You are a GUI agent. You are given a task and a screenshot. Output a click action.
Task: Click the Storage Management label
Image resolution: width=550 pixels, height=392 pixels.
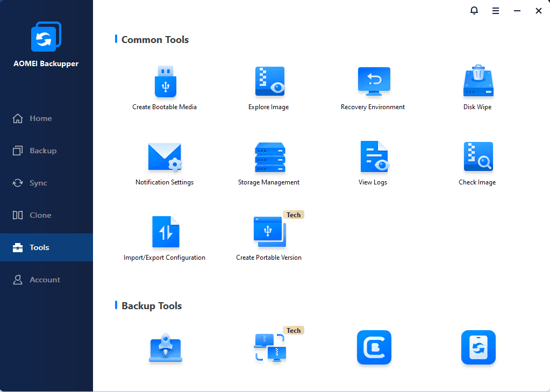coord(269,182)
